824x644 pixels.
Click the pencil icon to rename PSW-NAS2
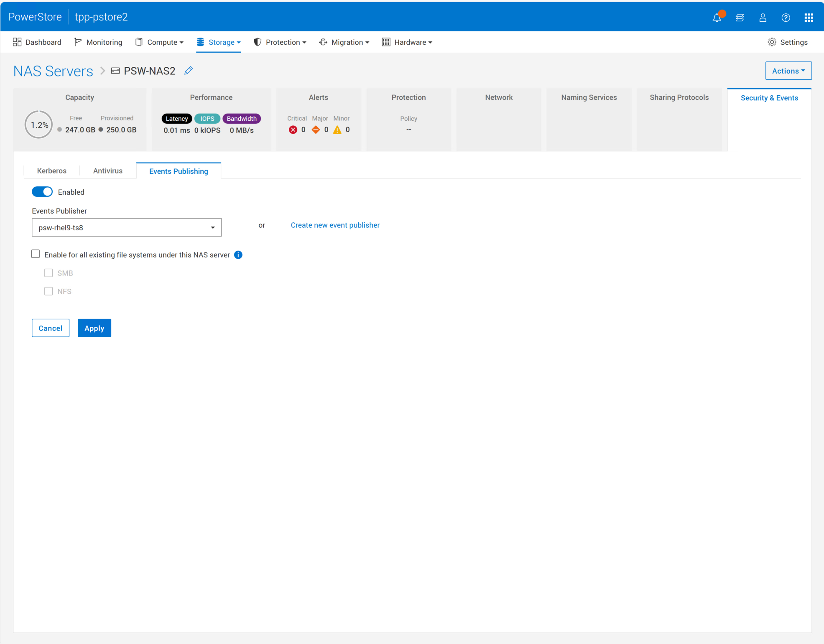[x=189, y=71]
